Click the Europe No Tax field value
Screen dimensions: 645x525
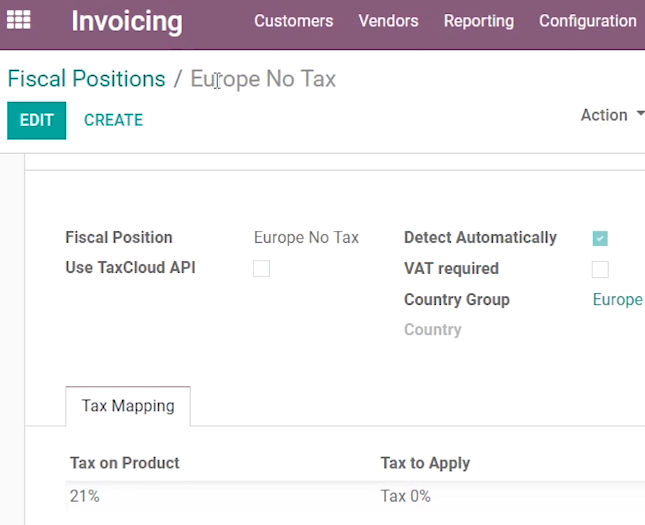click(306, 237)
